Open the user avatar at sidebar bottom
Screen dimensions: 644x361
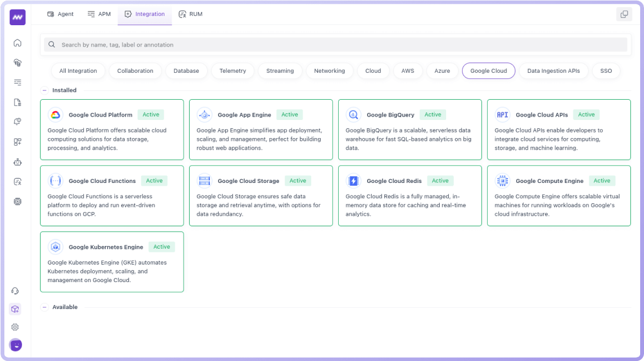click(15, 345)
